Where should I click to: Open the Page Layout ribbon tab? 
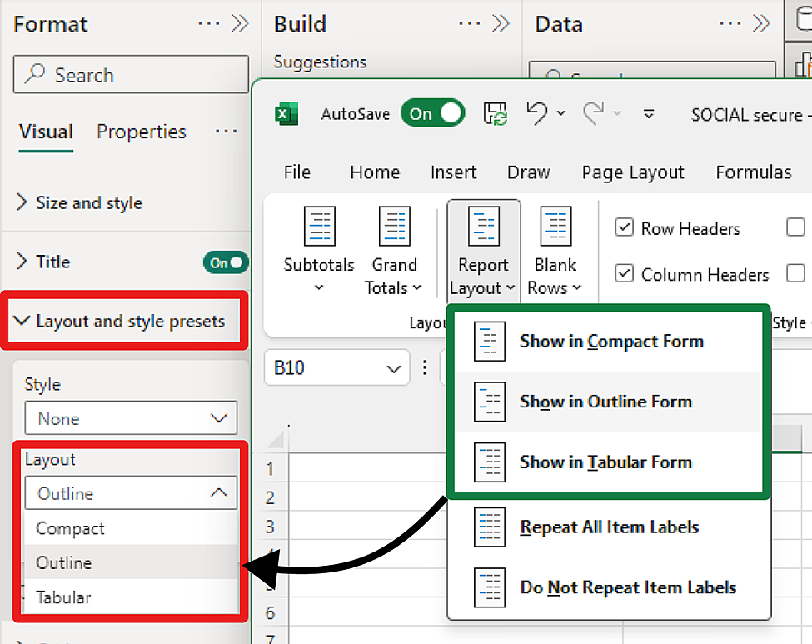pyautogui.click(x=633, y=172)
